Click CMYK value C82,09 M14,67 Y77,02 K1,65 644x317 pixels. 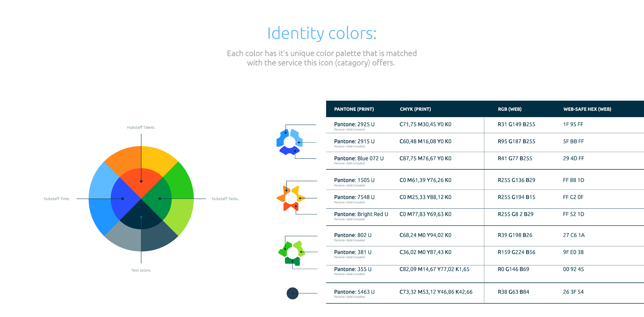tap(434, 269)
